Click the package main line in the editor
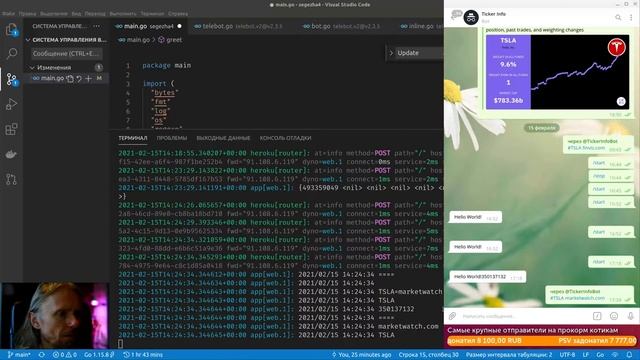Viewport: 640px width, 360px height. tap(167, 65)
